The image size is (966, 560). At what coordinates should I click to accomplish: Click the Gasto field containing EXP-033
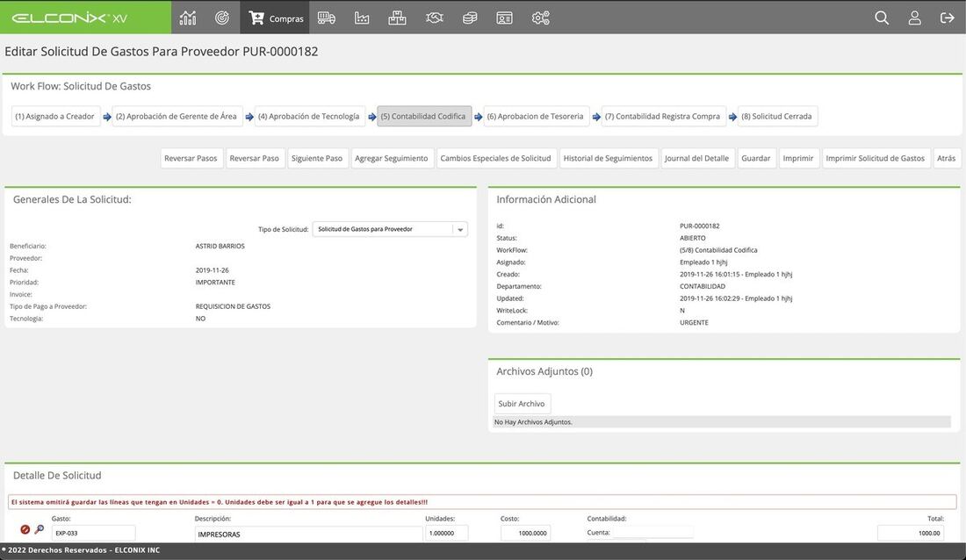coord(94,533)
